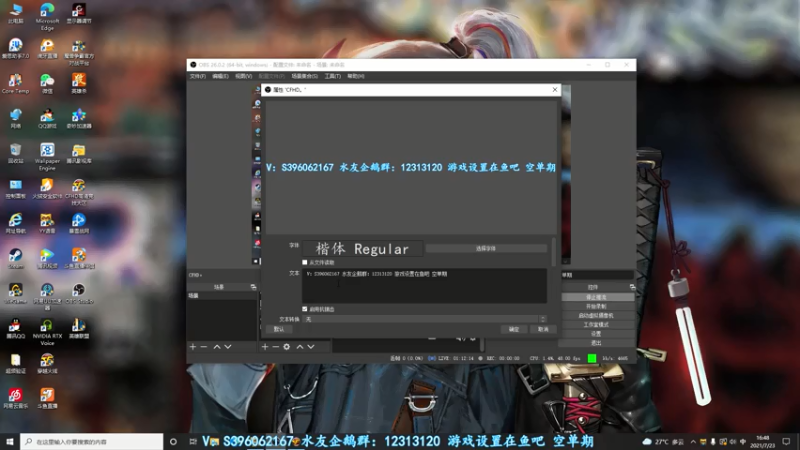Cancel the properties dialog
The height and width of the screenshot is (450, 800).
543,329
